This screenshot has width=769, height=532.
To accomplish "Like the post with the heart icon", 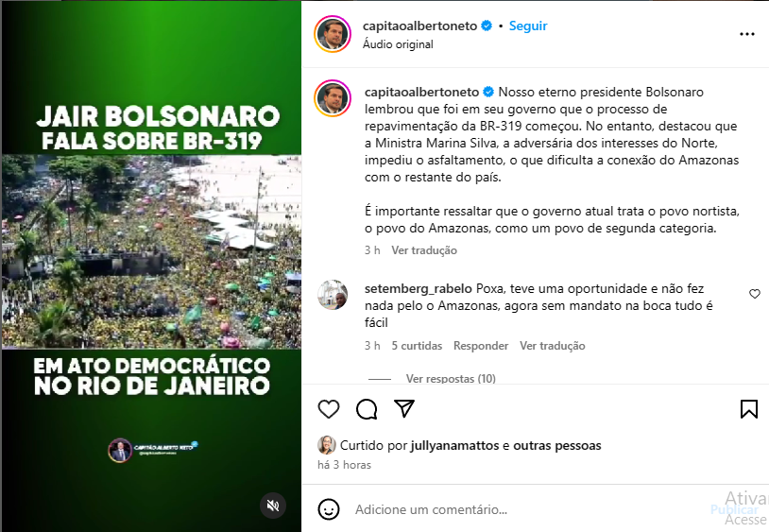I will 329,409.
